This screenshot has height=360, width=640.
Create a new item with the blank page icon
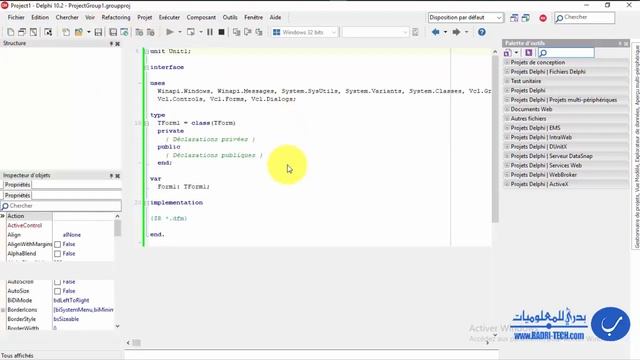(x=11, y=32)
